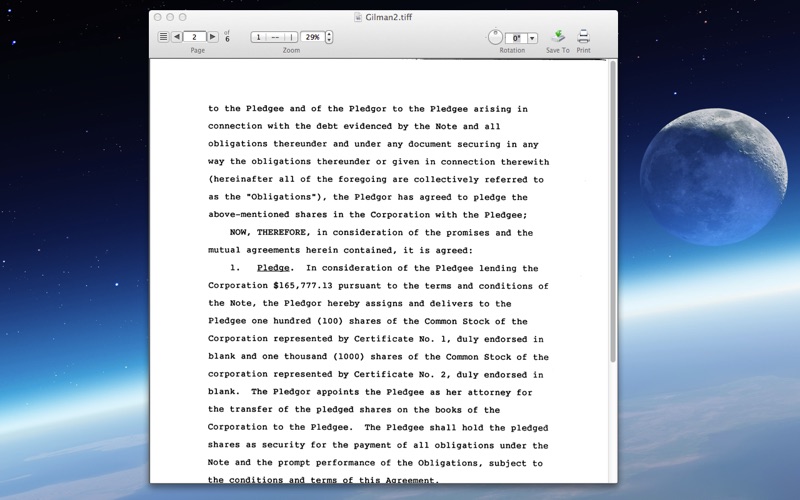This screenshot has width=800, height=500.
Task: Zoom the window with the third title button
Action: click(182, 17)
